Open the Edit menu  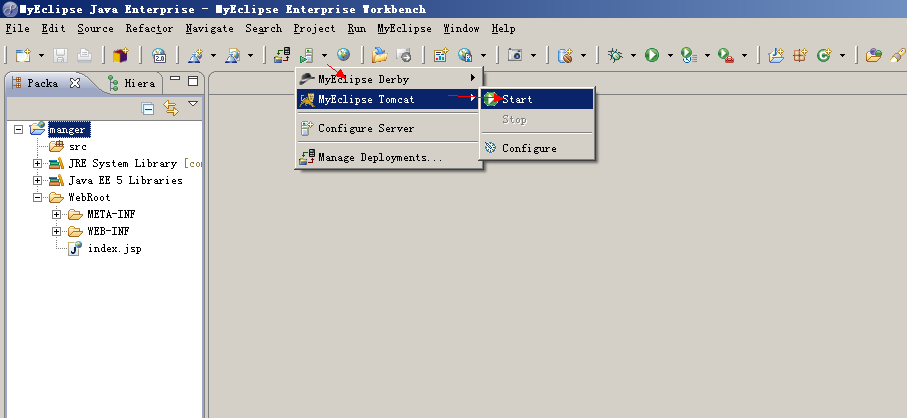53,28
